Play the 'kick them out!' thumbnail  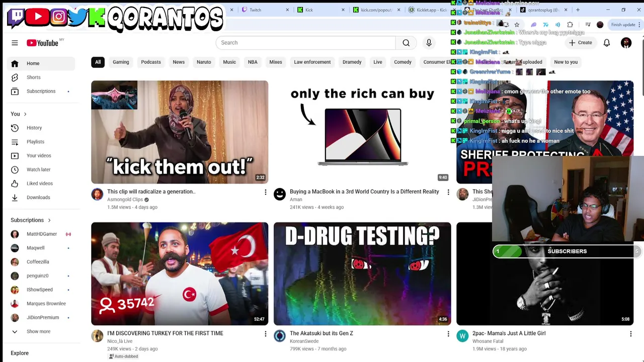(180, 132)
